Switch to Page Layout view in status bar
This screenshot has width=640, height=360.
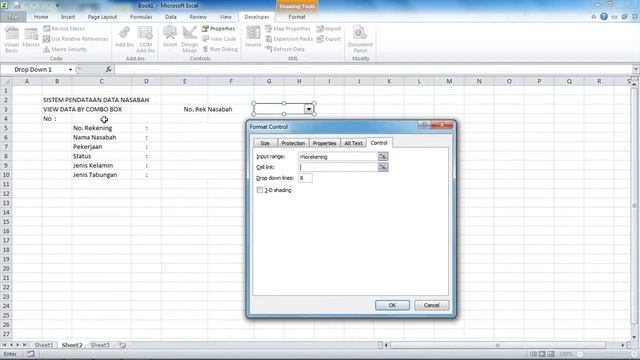542,354
